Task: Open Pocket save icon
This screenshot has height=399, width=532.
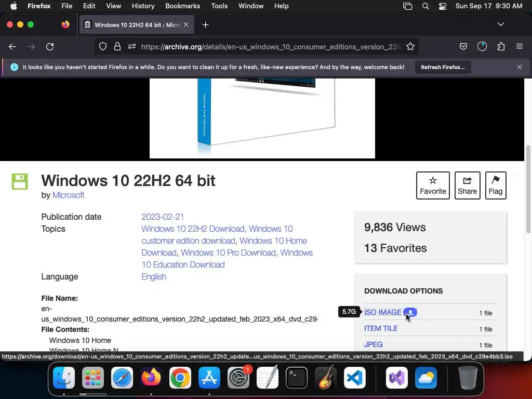Action: (463, 46)
